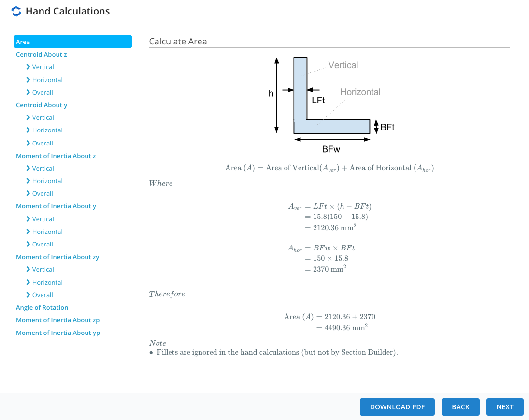Select the highlighted Area section
The image size is (529, 420).
click(x=73, y=42)
